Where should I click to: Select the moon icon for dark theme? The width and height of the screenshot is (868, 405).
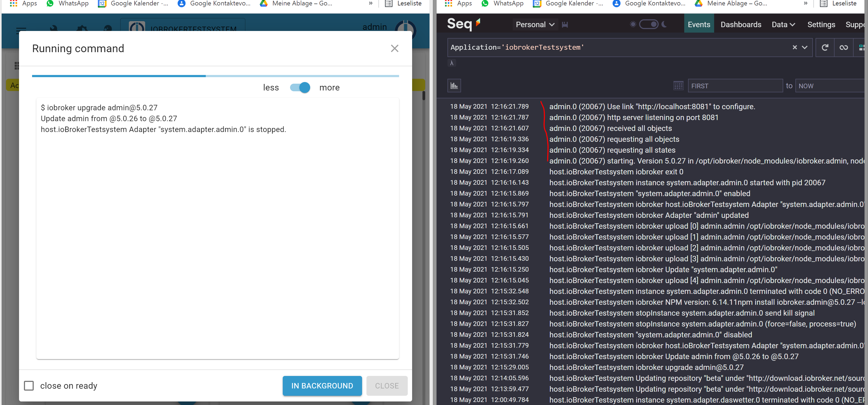pos(664,24)
